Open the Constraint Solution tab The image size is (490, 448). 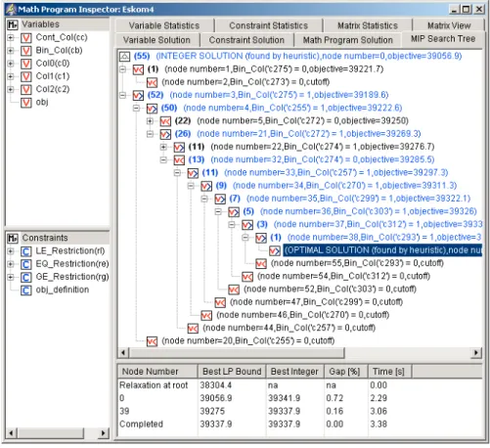pos(246,40)
